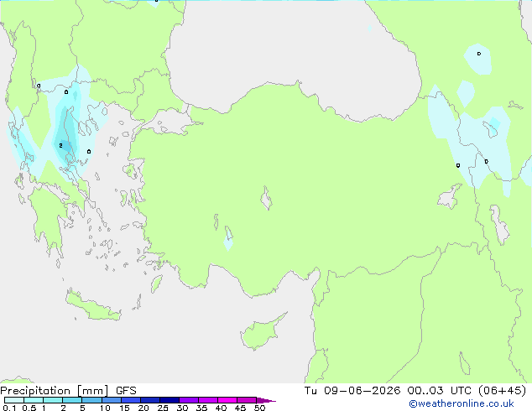Click the legend value '20'
The width and height of the screenshot is (532, 411).
point(143,408)
